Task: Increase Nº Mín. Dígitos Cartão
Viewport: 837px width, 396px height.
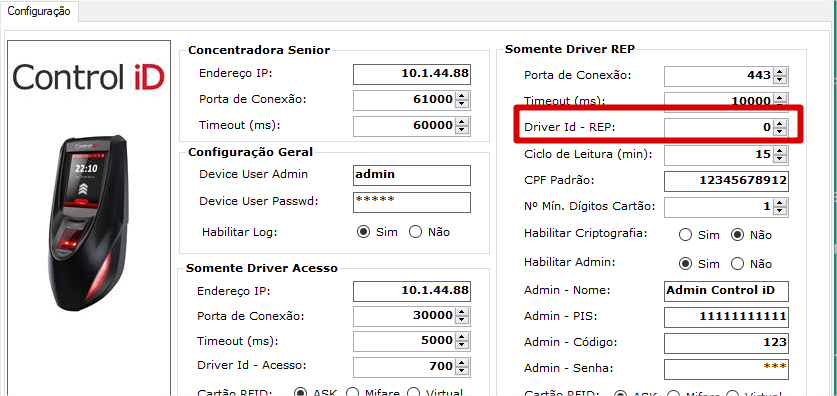Action: tap(780, 203)
